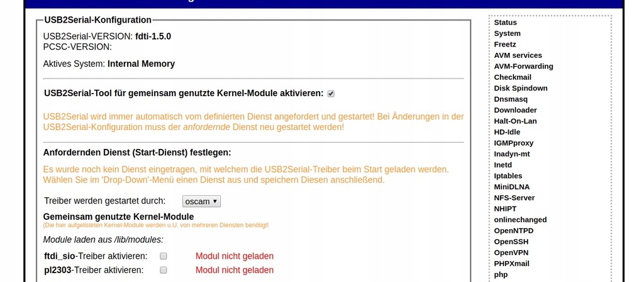Viewport: 644px width, 282px height.
Task: Open the OpenVPN configuration link
Action: coord(514,252)
